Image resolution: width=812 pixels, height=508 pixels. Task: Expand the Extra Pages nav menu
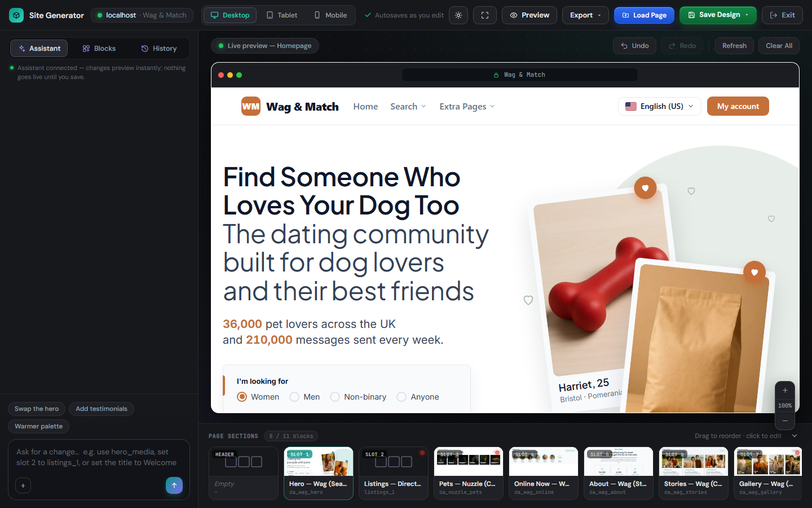pos(467,106)
